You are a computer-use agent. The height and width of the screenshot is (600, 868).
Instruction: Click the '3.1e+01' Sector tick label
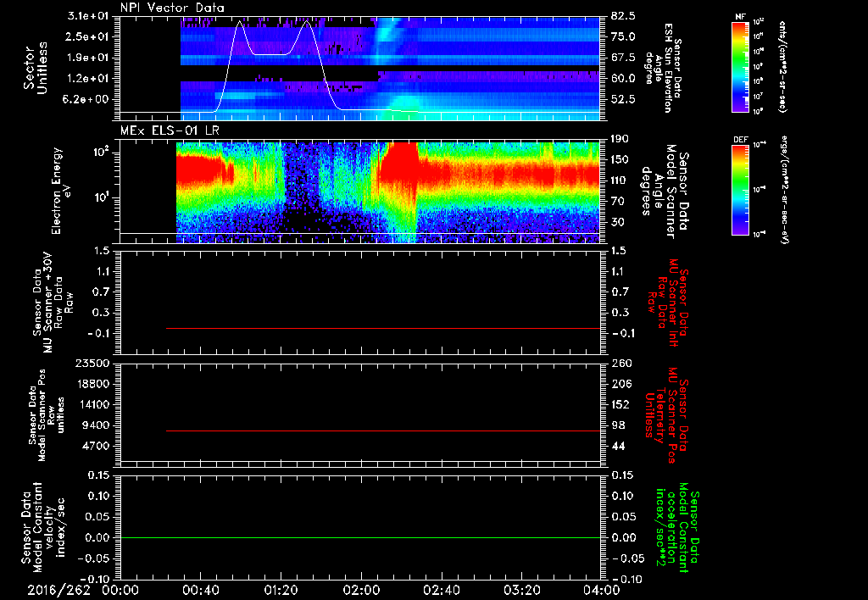[88, 16]
